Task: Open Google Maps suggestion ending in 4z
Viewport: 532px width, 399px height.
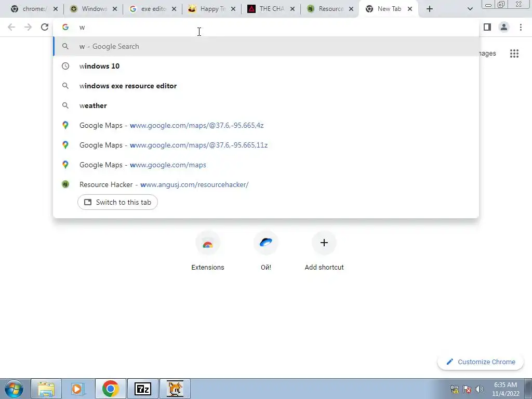Action: point(266,125)
